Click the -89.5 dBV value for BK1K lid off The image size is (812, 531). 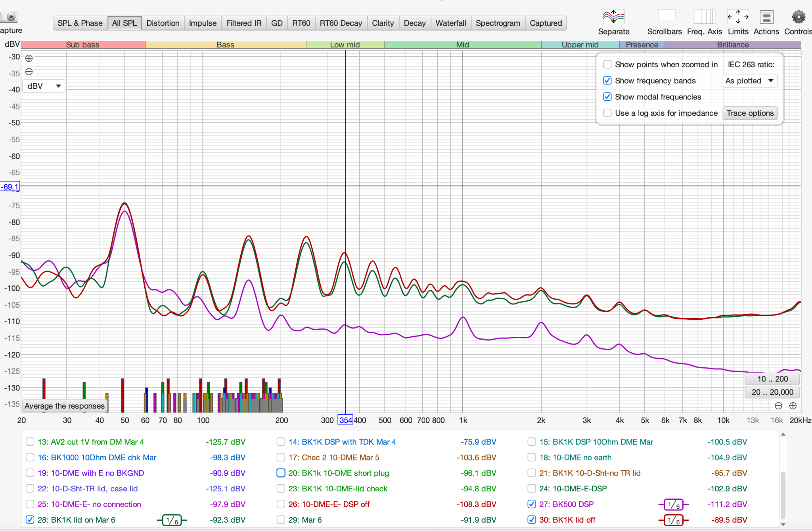(x=729, y=520)
